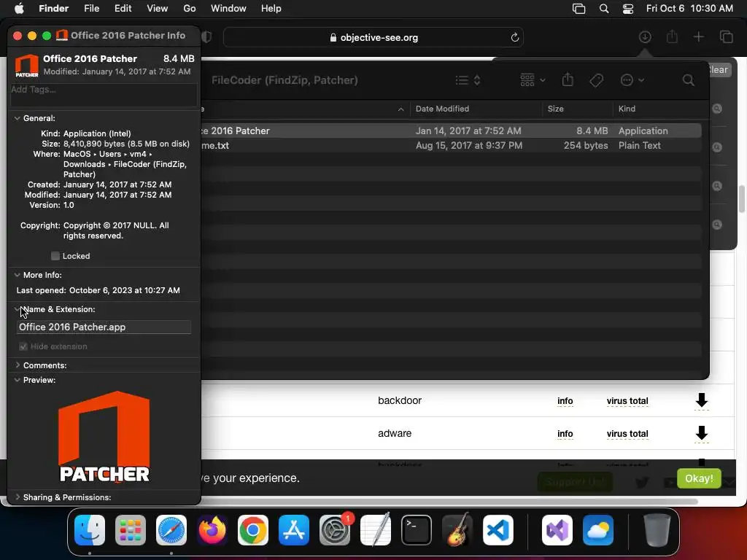
Task: Collapse the More Info section
Action: (x=18, y=275)
